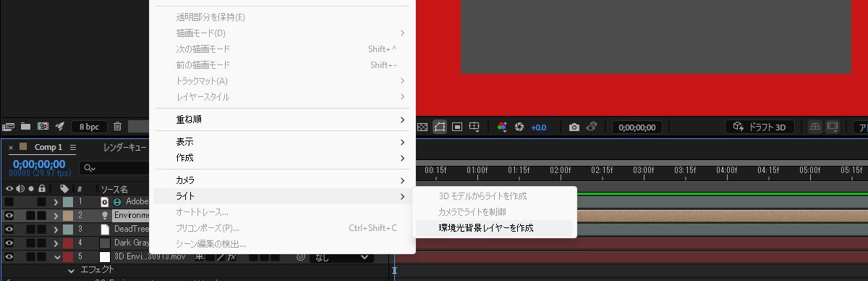Take a snapshot with the camera icon
868x281 pixels.
(x=574, y=127)
